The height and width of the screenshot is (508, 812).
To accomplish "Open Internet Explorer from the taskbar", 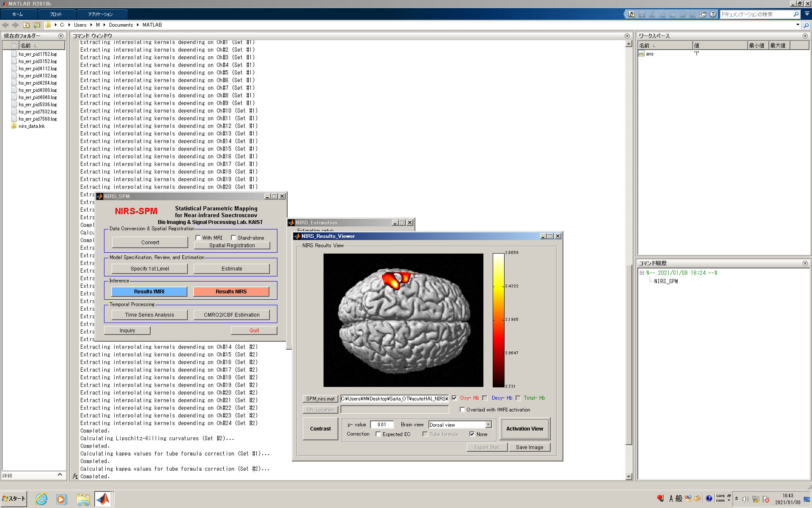I will tap(41, 499).
